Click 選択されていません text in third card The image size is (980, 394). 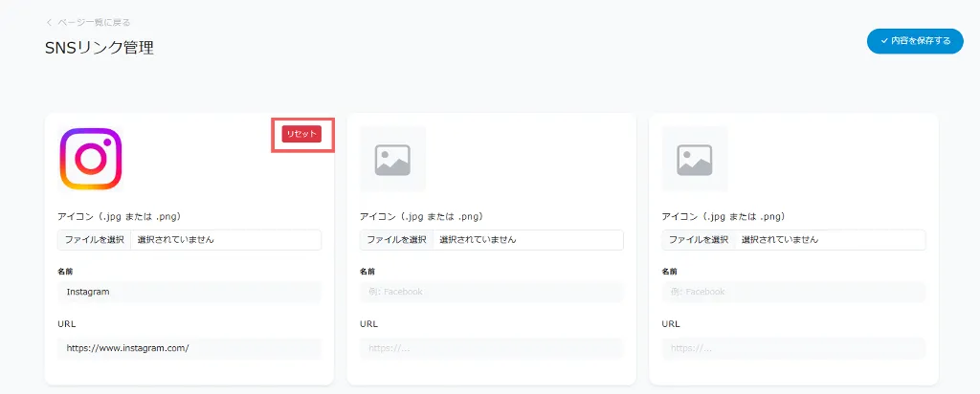[x=780, y=239]
